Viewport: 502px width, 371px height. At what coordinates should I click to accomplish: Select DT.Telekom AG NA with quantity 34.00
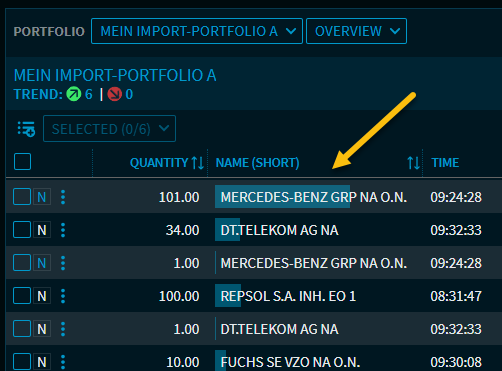point(279,230)
